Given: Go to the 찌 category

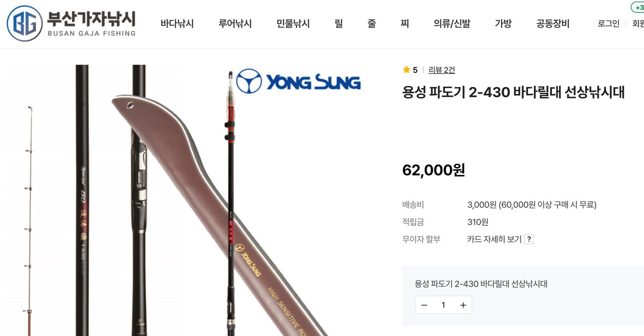Looking at the screenshot, I should [x=405, y=24].
